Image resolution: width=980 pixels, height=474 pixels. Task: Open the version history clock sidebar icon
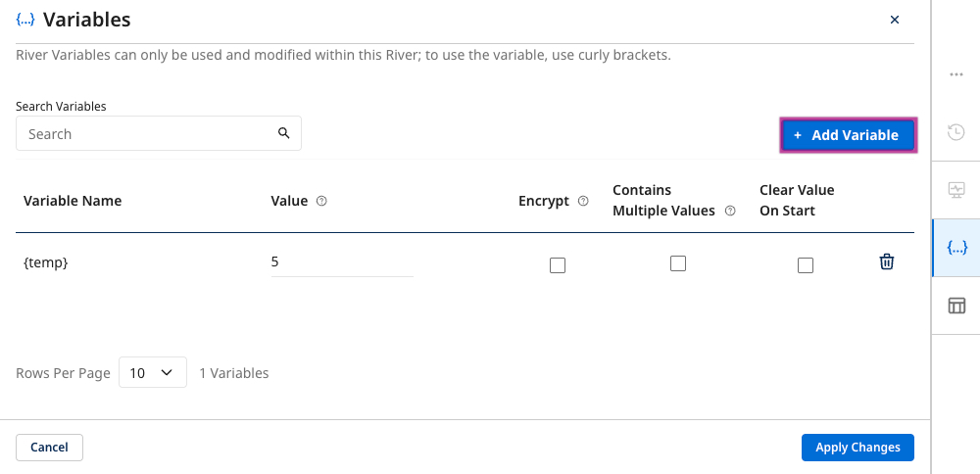956,132
